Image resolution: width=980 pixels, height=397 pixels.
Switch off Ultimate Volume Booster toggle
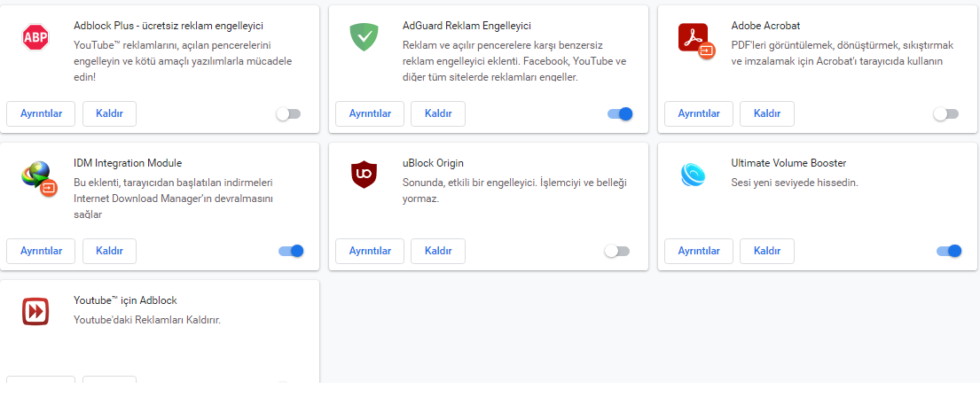tap(949, 252)
